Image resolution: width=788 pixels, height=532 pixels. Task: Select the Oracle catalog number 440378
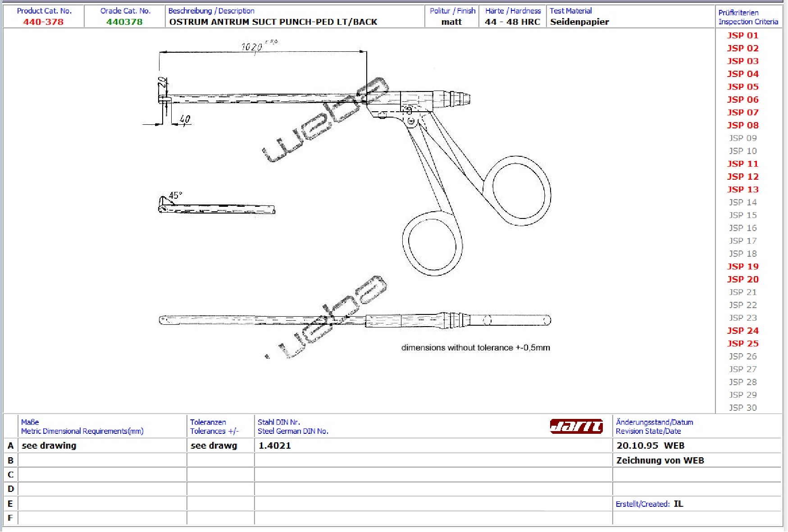(124, 22)
